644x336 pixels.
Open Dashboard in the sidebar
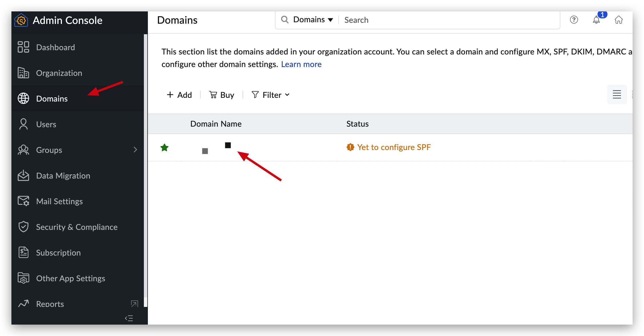pos(55,47)
